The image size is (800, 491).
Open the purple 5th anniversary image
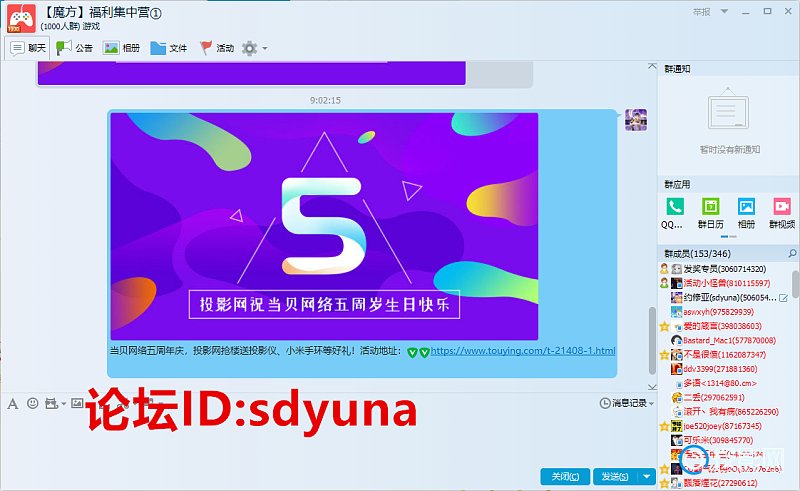(x=324, y=226)
